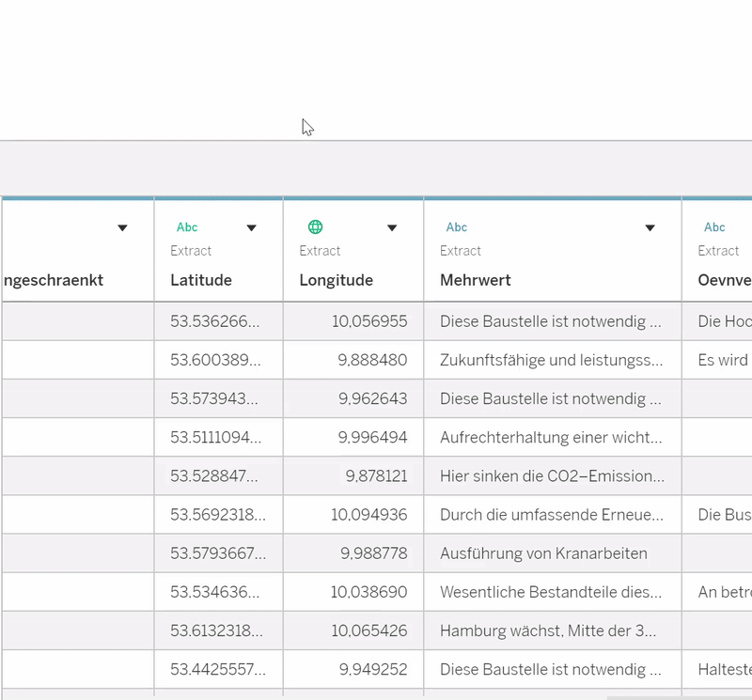752x700 pixels.
Task: Select the cell 'Ausführung von Kranarbeiten'
Action: coord(543,553)
